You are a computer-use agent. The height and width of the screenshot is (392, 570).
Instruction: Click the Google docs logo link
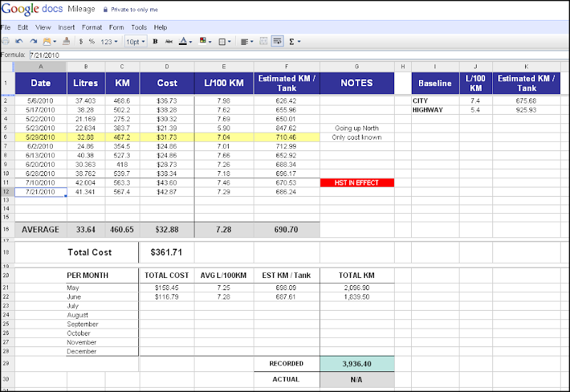[32, 9]
